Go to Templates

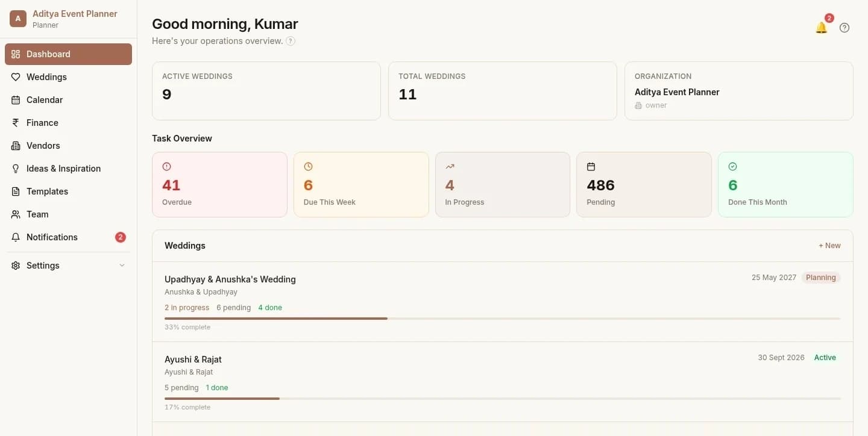[68, 192]
